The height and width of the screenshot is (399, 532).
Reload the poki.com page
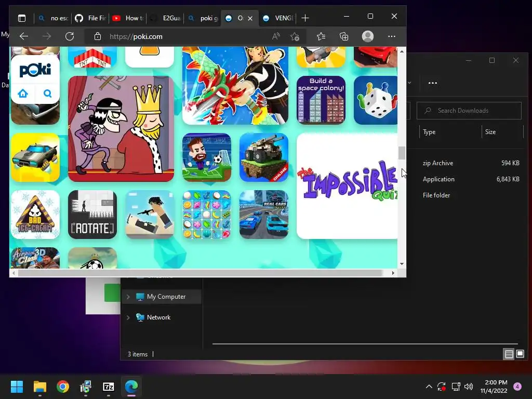(x=70, y=36)
